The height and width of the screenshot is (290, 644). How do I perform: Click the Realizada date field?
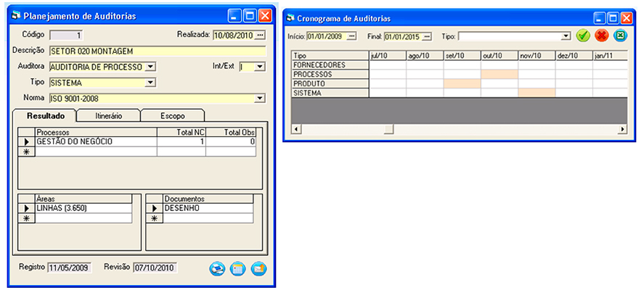tap(234, 35)
